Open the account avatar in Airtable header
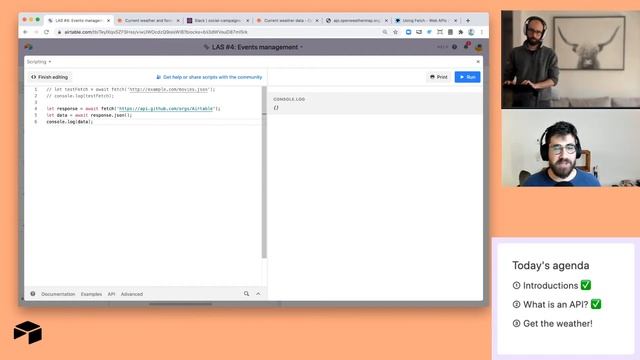 click(478, 47)
